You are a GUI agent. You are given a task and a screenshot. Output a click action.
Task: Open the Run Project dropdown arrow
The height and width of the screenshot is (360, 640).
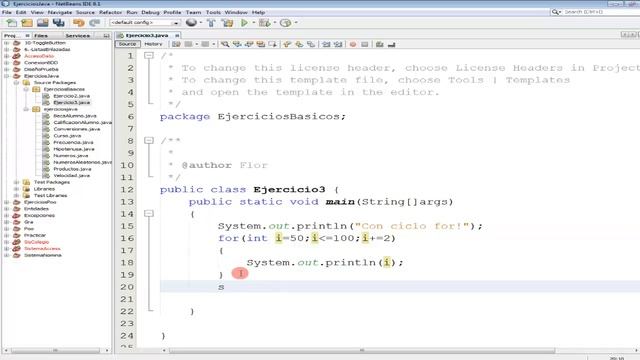[x=253, y=23]
